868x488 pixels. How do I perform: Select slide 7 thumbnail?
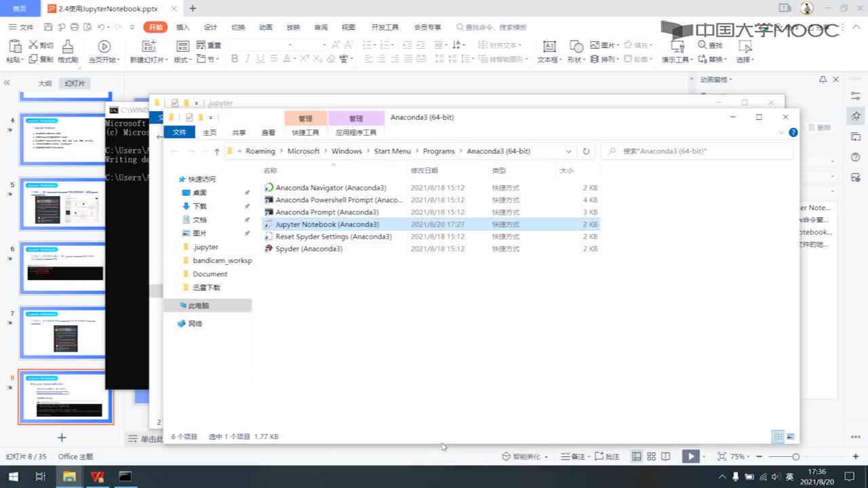pos(62,332)
